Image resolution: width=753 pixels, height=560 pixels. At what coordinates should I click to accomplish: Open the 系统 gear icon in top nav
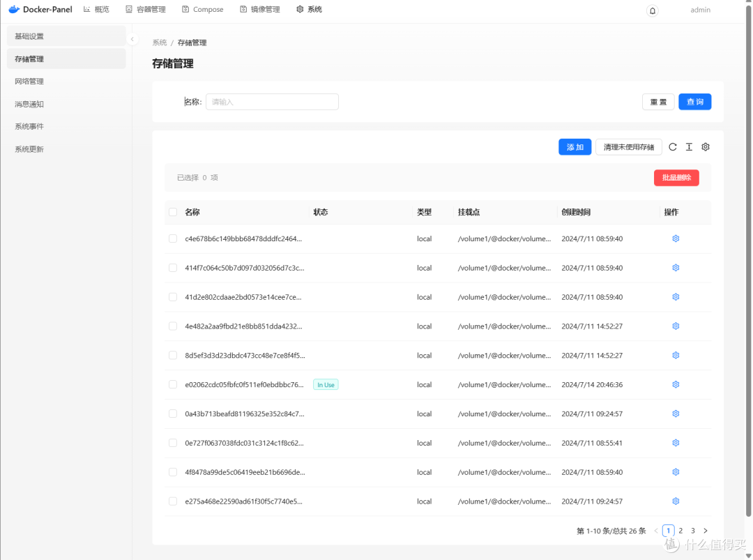tap(298, 9)
